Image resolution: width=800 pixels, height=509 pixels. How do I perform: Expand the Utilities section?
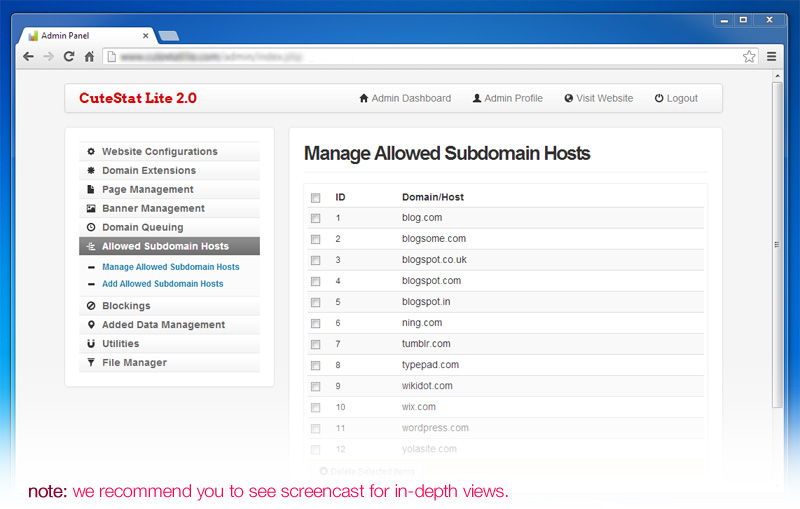point(169,343)
